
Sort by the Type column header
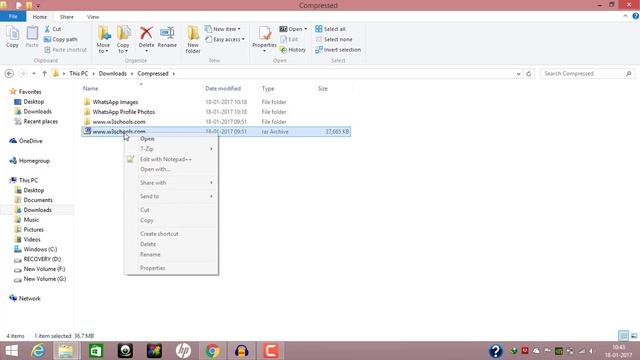[x=268, y=88]
